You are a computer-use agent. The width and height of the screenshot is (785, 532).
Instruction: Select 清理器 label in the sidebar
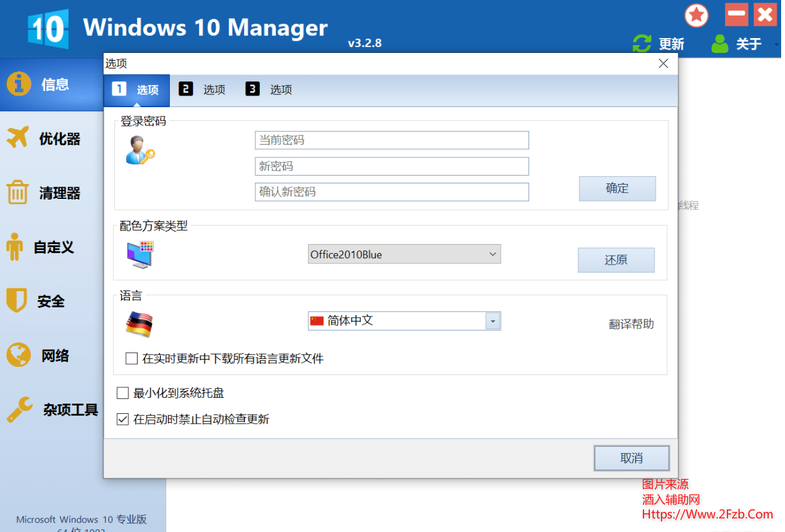pyautogui.click(x=60, y=193)
